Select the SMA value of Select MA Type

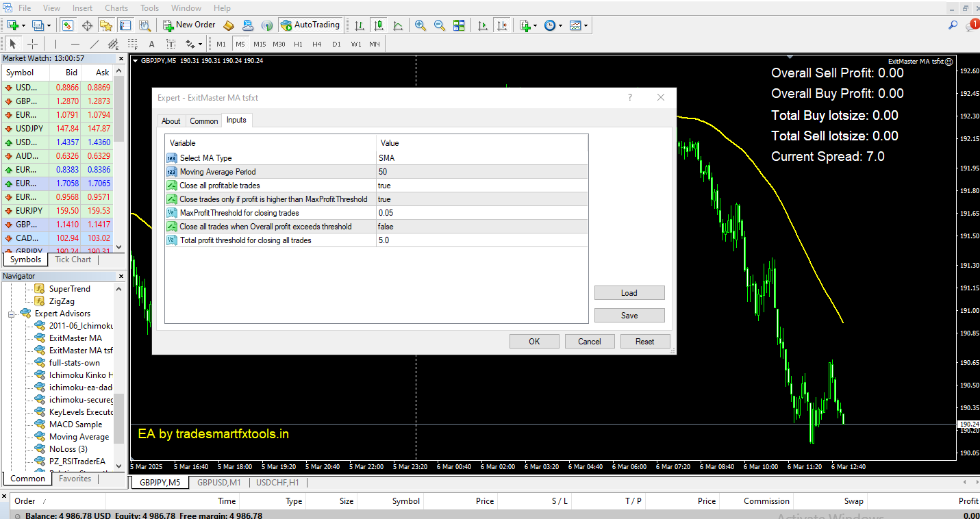(x=482, y=158)
